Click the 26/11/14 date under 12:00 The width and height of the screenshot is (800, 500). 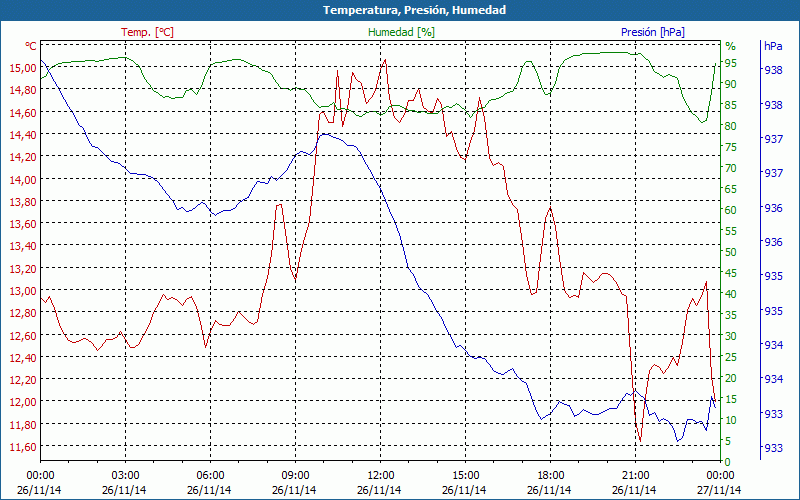[379, 490]
